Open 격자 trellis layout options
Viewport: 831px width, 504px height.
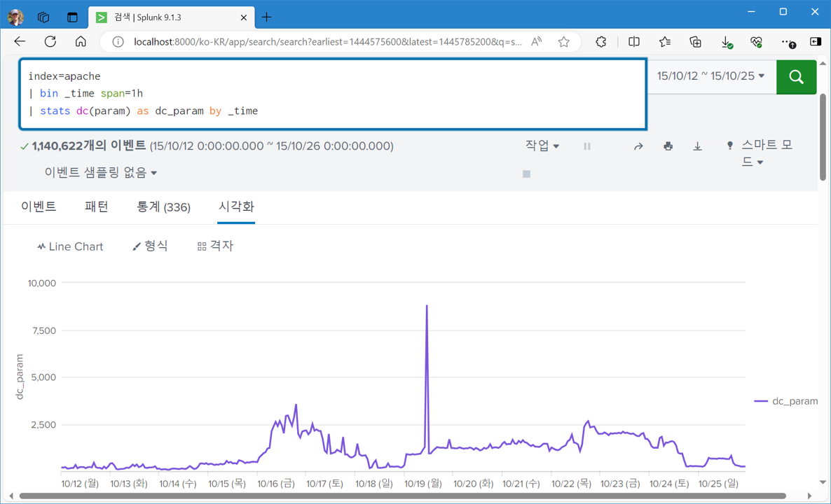point(215,246)
